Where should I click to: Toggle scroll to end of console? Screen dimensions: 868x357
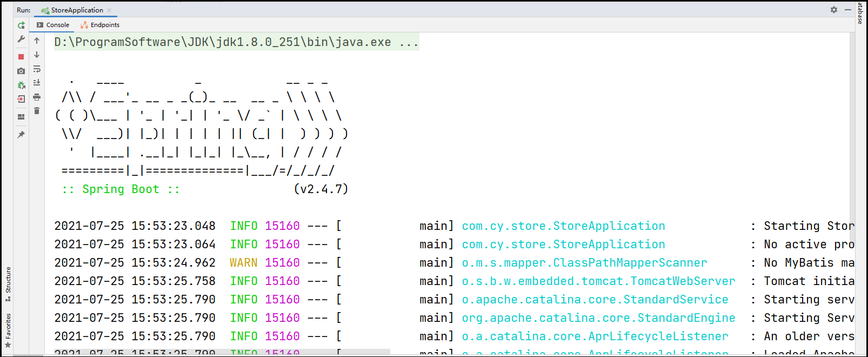click(37, 83)
